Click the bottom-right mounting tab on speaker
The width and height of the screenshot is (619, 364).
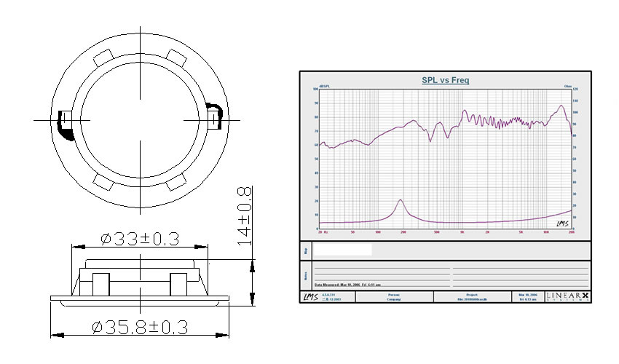click(x=175, y=181)
